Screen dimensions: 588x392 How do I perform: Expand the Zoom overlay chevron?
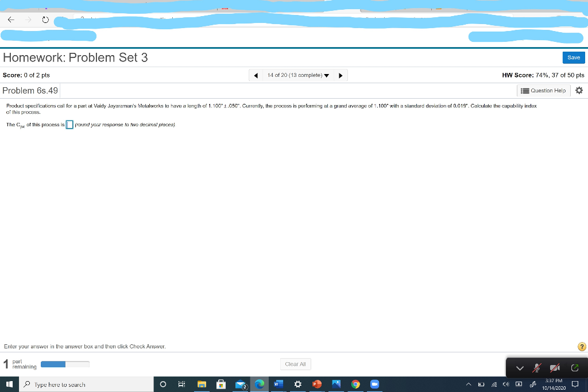tap(520, 368)
